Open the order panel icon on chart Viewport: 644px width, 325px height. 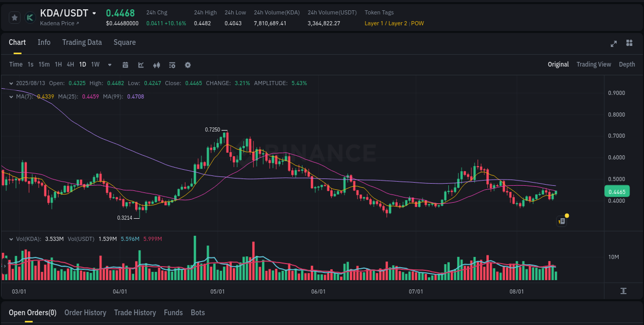pyautogui.click(x=562, y=220)
